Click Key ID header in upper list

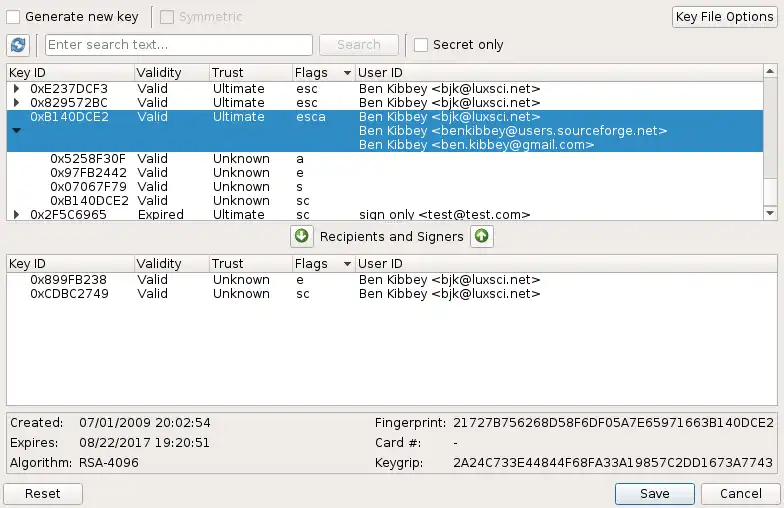(70, 72)
